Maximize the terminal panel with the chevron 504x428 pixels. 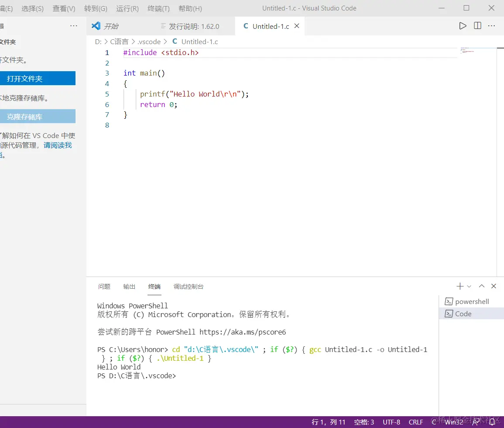[481, 286]
